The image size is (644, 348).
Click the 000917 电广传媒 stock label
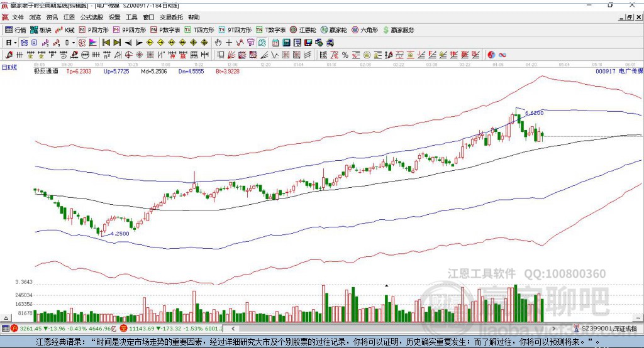tap(619, 71)
